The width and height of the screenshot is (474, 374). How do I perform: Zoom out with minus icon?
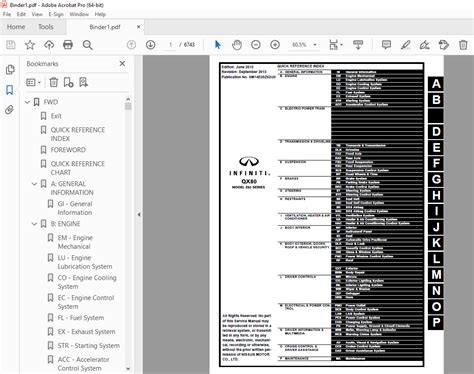click(x=256, y=45)
